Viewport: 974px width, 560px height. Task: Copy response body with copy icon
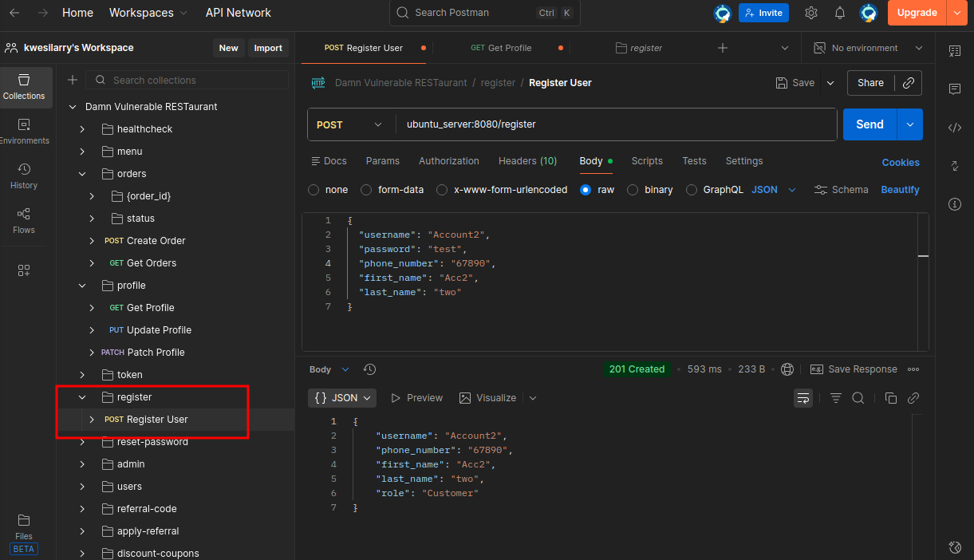(891, 398)
